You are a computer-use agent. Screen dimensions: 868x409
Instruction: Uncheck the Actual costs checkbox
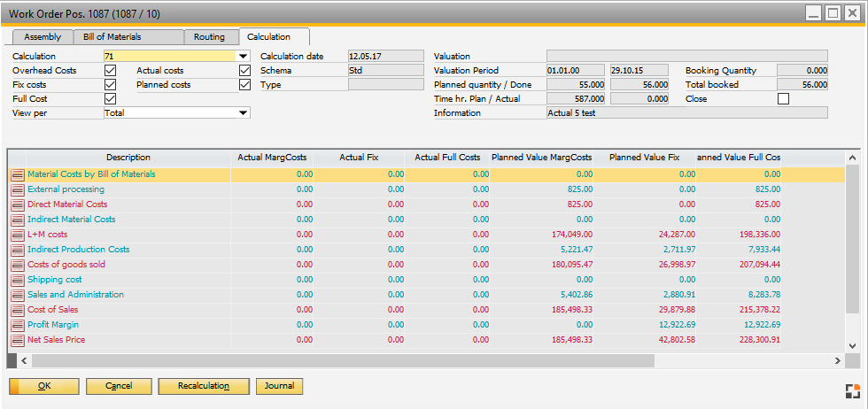click(x=245, y=71)
